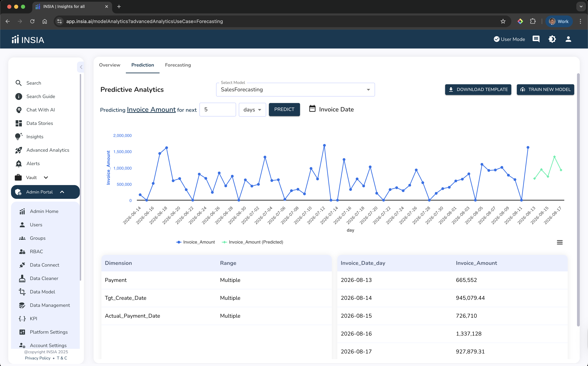Open the Data Stories sidebar item

tap(39, 123)
